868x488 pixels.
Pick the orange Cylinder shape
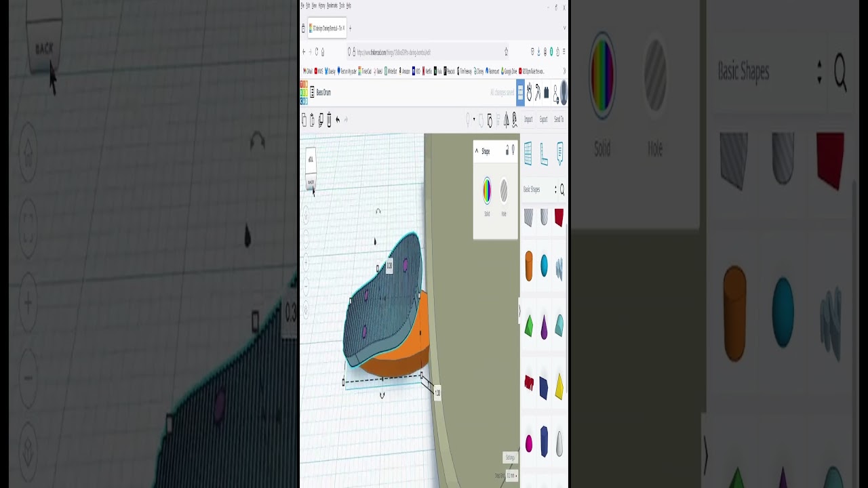[x=529, y=266]
